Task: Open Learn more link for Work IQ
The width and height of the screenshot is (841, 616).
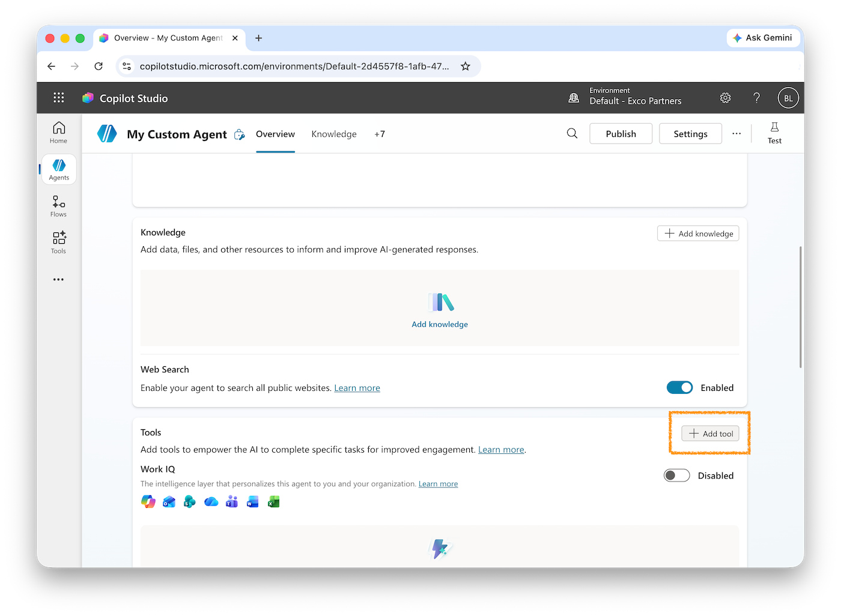Action: click(439, 484)
